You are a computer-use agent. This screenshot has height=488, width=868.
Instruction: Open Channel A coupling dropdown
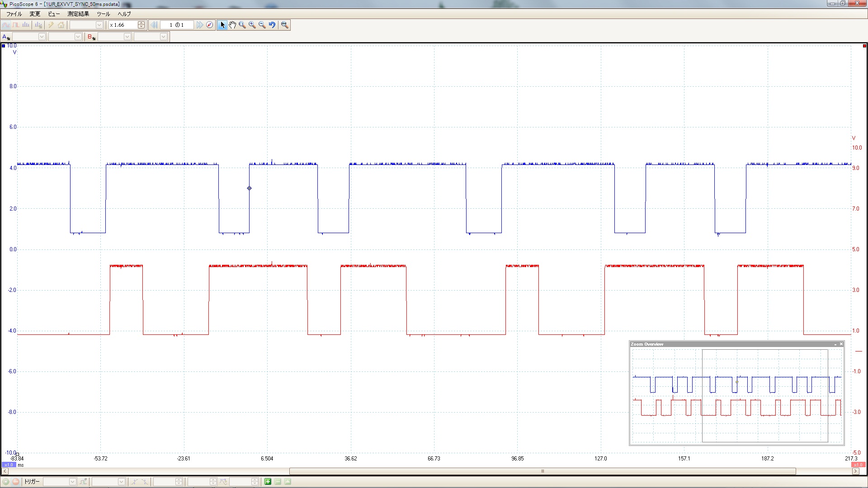pos(65,37)
